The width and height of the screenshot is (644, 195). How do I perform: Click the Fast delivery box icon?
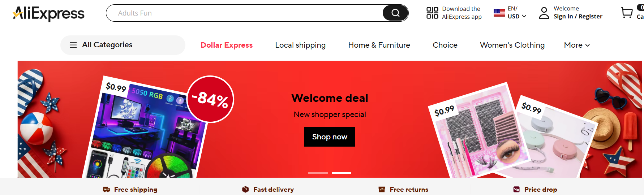coord(245,190)
